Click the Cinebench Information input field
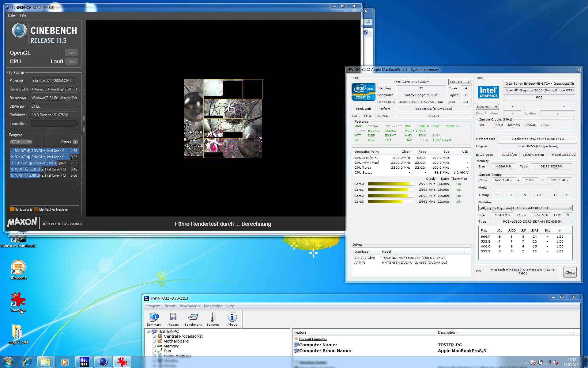Viewport: 588px width, 368px height. 54,124
